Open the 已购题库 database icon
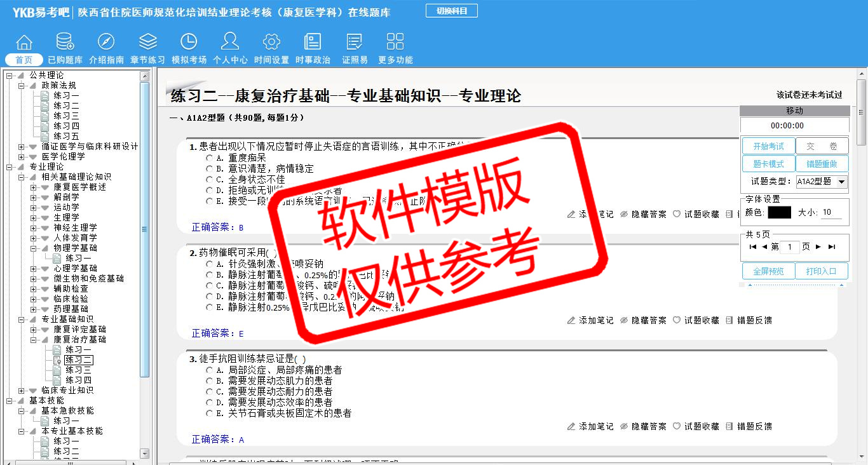868x465 pixels. point(65,43)
